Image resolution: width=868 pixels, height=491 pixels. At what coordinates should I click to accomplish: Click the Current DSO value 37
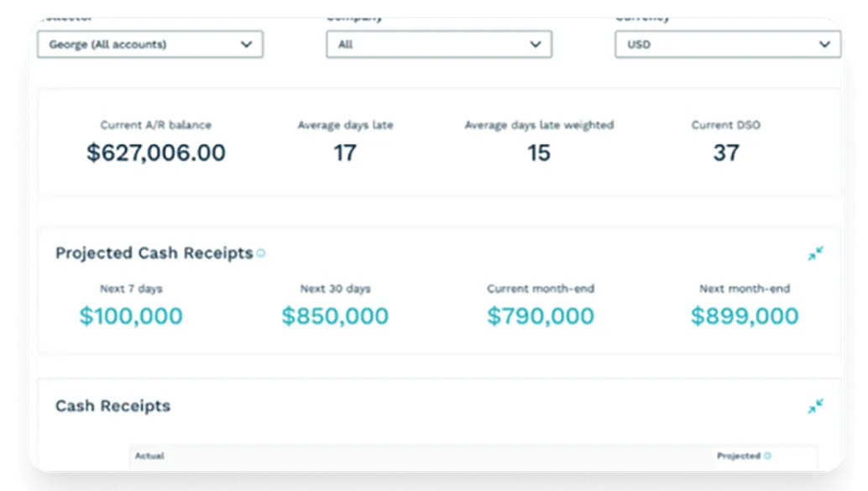point(727,153)
